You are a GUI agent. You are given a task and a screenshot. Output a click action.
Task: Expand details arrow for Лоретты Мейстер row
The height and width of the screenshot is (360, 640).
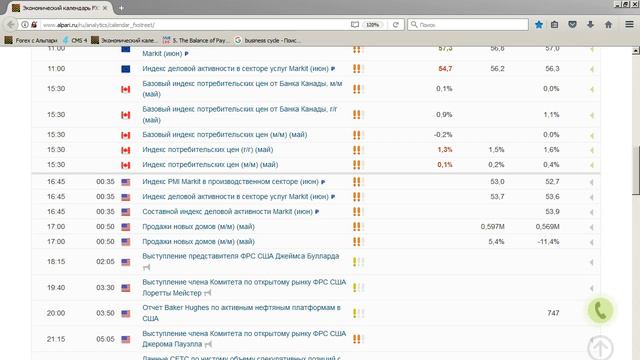tap(591, 288)
